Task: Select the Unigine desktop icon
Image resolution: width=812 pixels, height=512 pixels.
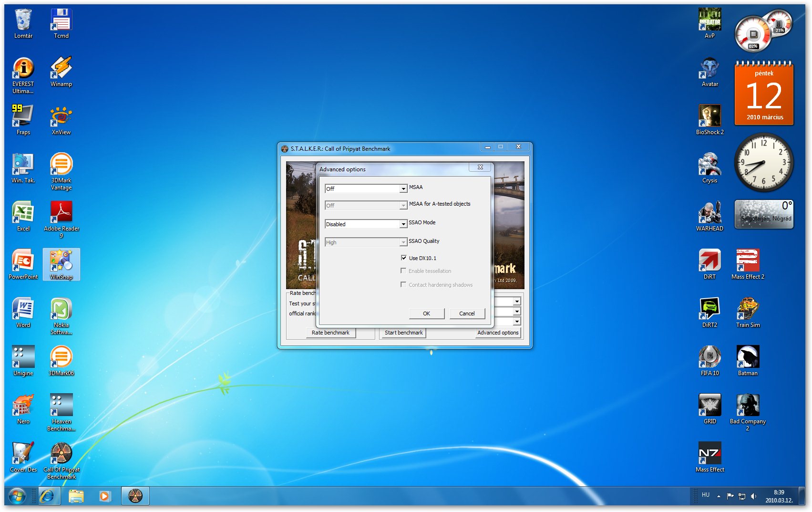Action: (23, 361)
